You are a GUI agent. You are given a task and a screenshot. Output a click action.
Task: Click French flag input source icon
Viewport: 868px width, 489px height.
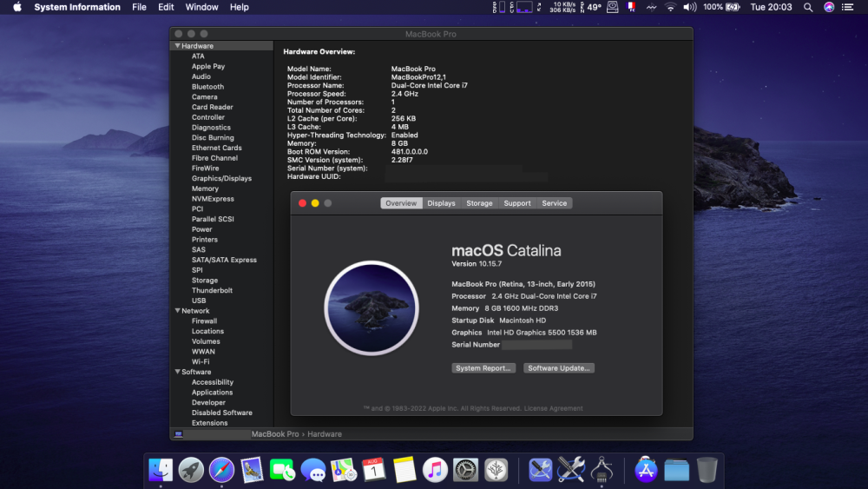click(x=631, y=7)
